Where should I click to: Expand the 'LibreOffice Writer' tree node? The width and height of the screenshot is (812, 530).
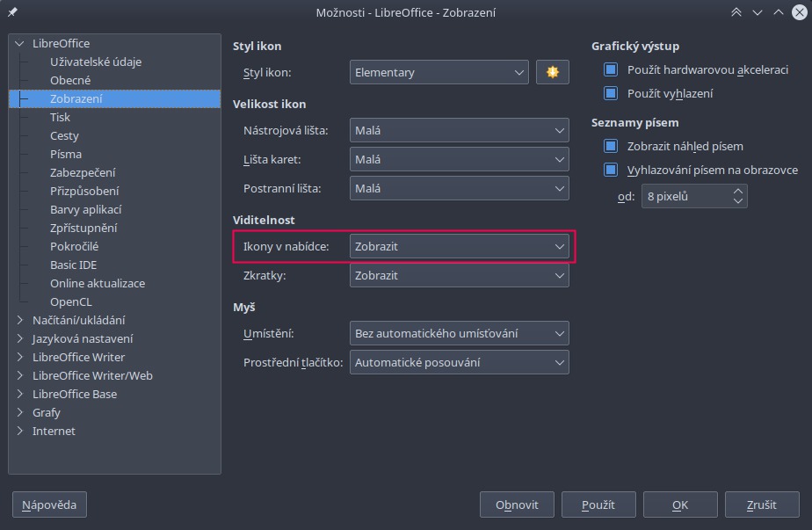pyautogui.click(x=19, y=357)
